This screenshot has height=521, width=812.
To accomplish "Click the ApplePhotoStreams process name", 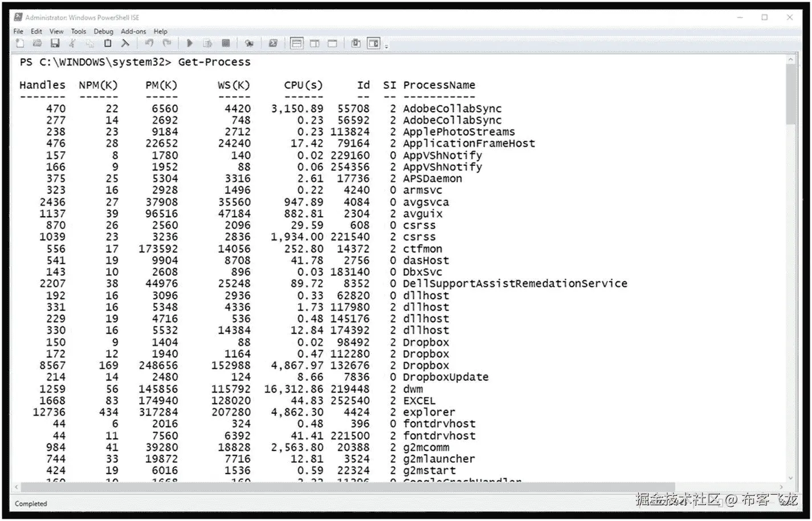I will [x=459, y=132].
